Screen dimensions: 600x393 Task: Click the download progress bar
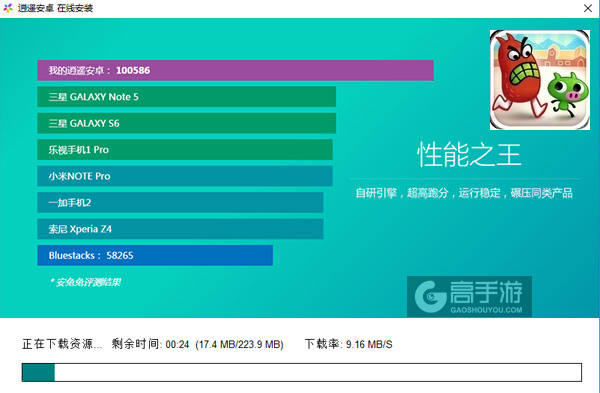[302, 372]
